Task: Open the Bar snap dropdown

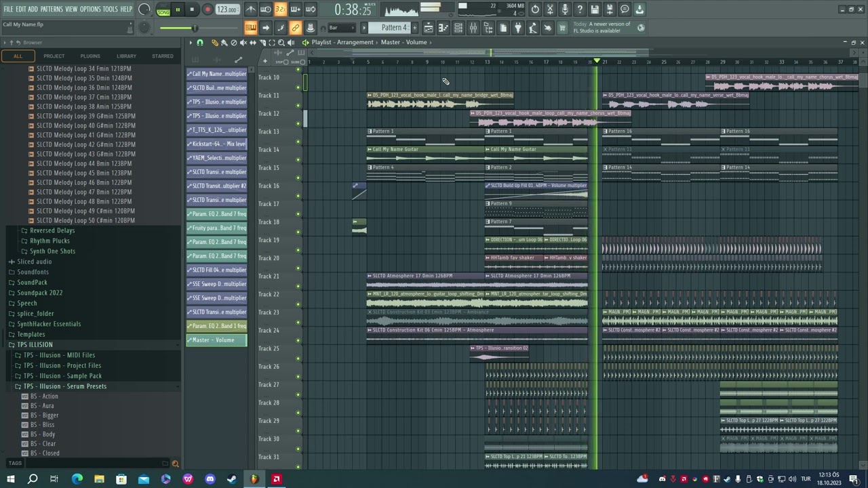Action: coord(341,28)
